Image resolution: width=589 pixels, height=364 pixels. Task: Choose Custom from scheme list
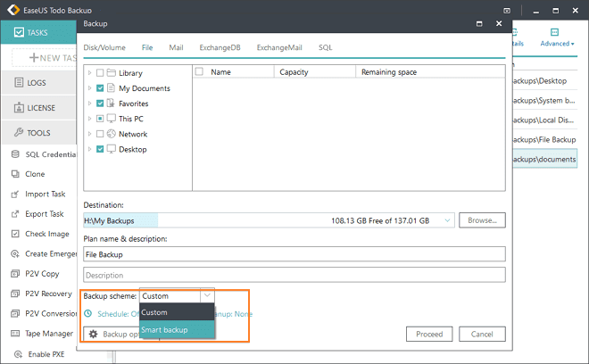(x=177, y=312)
